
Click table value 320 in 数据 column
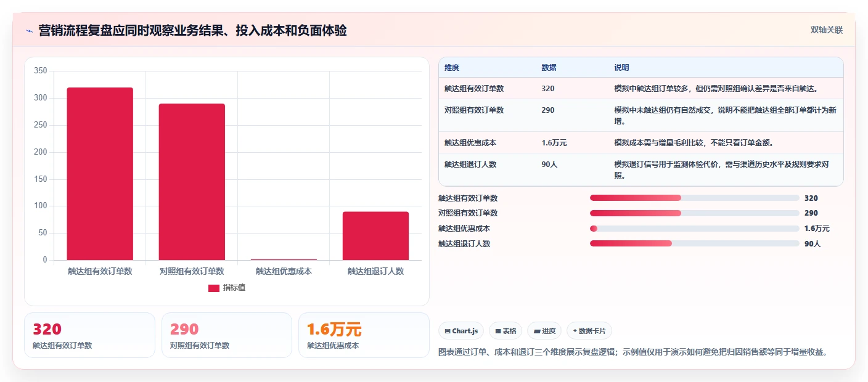point(547,89)
